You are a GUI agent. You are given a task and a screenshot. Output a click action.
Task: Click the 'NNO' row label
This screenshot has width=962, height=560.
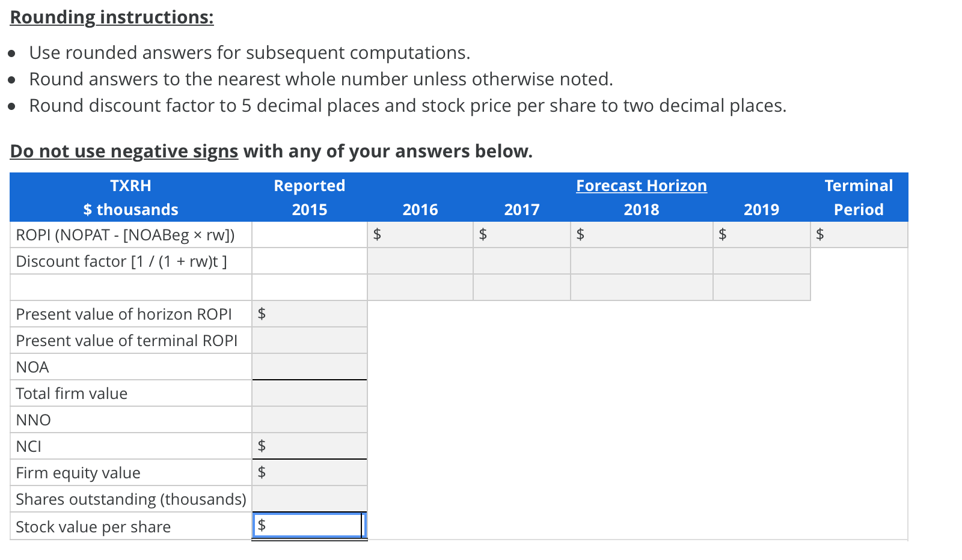pos(33,420)
